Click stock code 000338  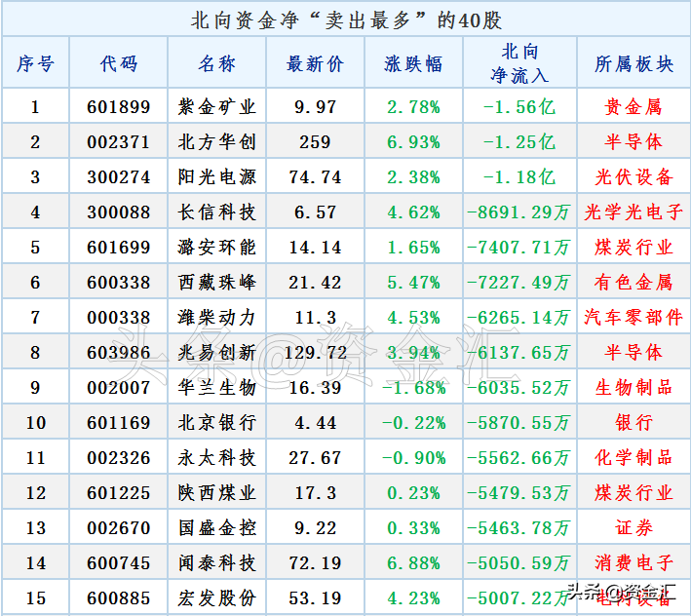(119, 318)
